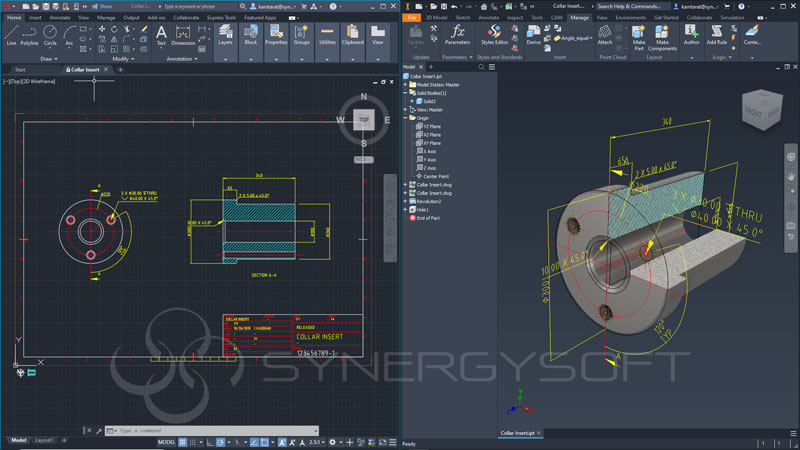Screen dimensions: 800x450
Task: Click the Derive tool icon
Action: 533,33
